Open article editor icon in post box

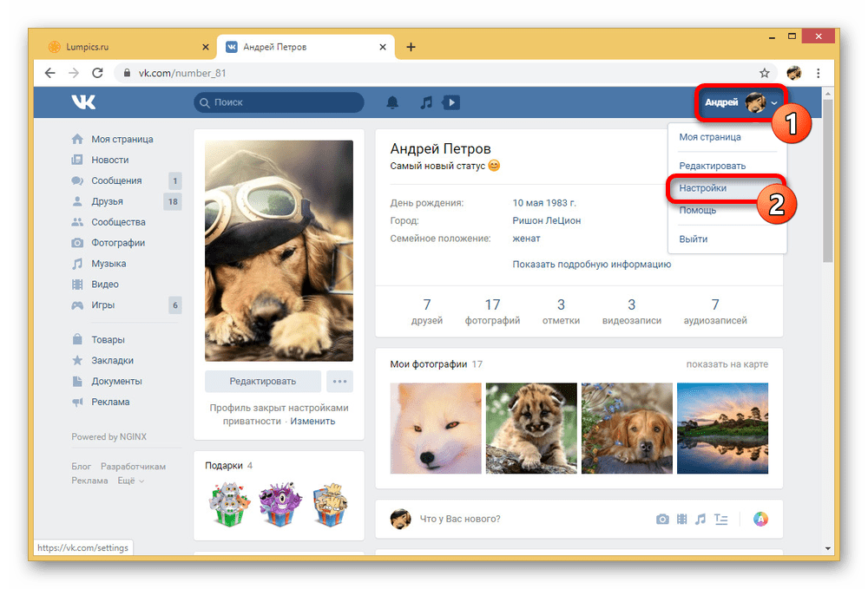(720, 519)
